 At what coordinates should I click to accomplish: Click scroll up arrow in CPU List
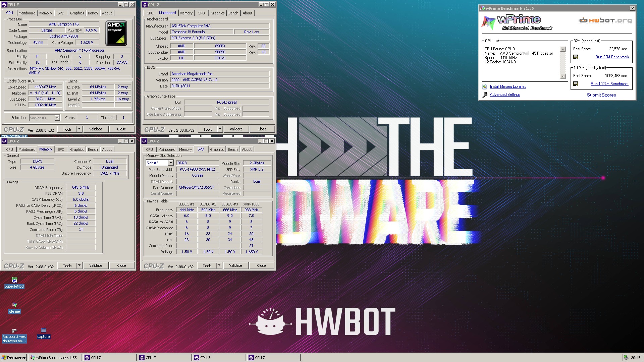[563, 49]
